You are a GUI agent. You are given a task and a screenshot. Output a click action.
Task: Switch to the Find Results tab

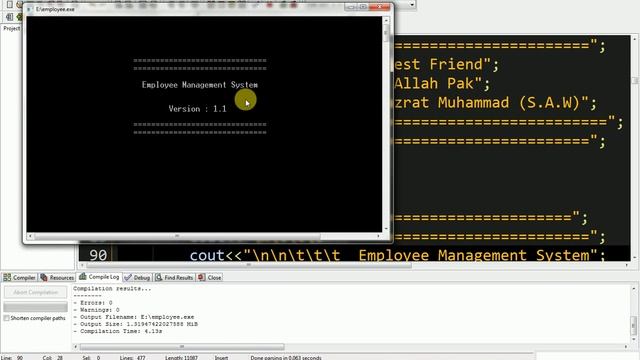click(174, 278)
